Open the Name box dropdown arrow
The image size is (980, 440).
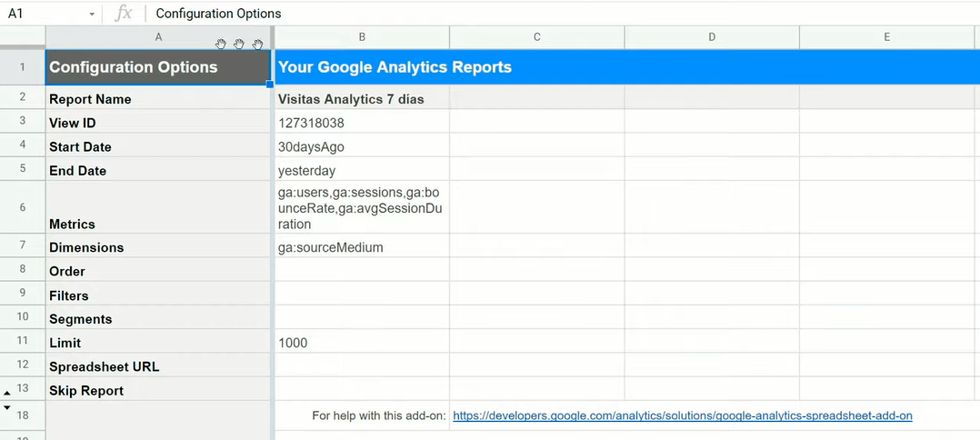click(92, 14)
